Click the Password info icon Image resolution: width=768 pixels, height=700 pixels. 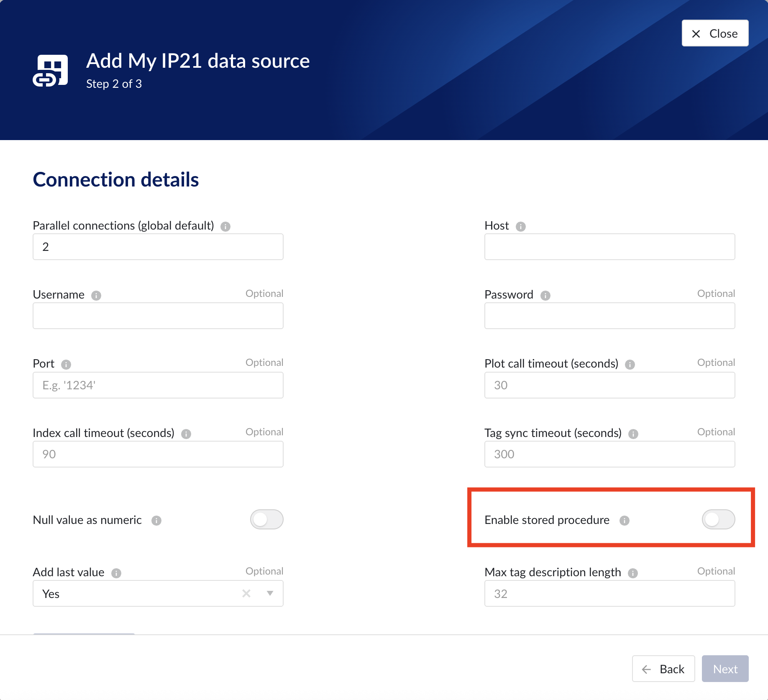(545, 296)
